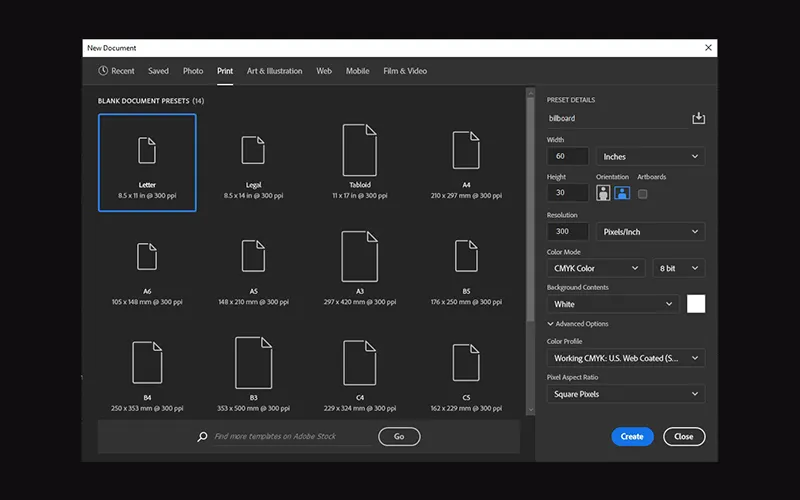Select the B4 preset icon
800x500 pixels.
click(147, 363)
